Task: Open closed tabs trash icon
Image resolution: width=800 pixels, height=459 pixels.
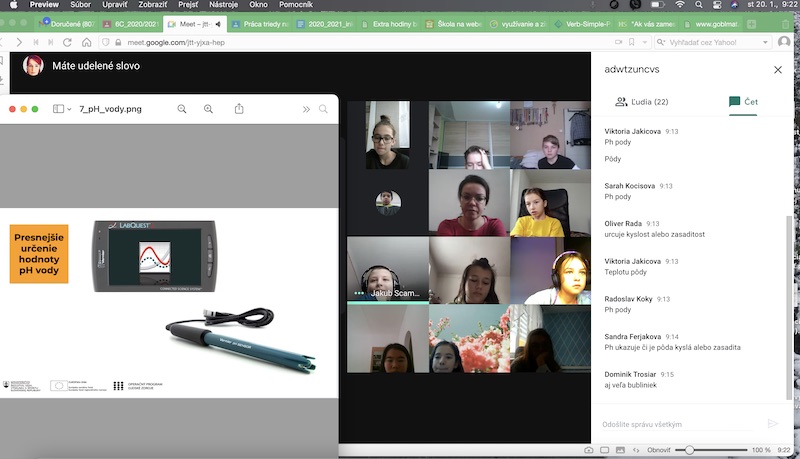Action: tap(785, 24)
